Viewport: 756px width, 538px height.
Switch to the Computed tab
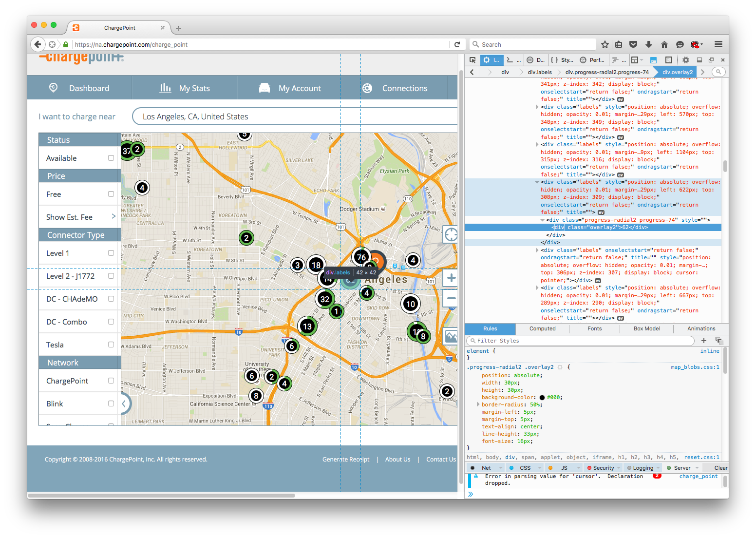pos(542,329)
